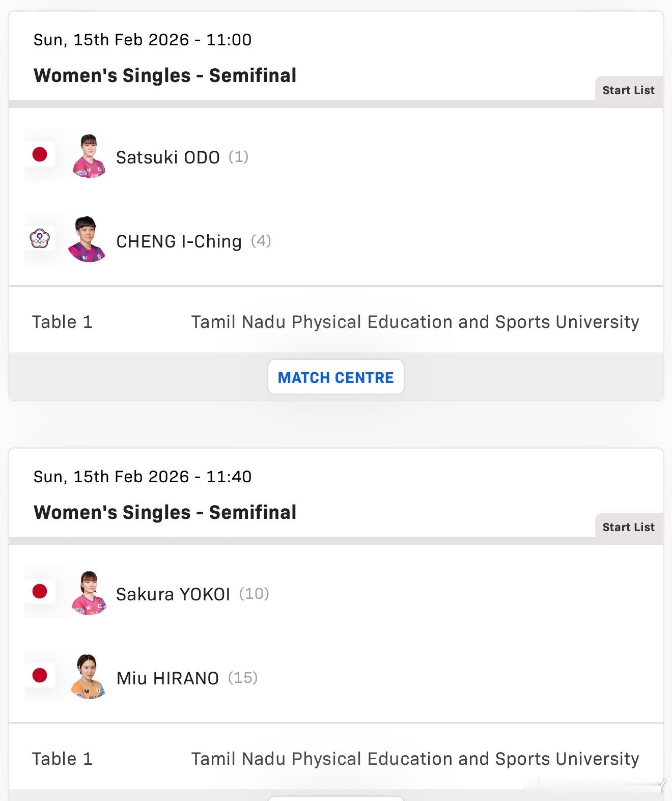Click the date Sun, 15th Feb 2026 - 11:40
This screenshot has height=801, width=672.
pyautogui.click(x=143, y=477)
